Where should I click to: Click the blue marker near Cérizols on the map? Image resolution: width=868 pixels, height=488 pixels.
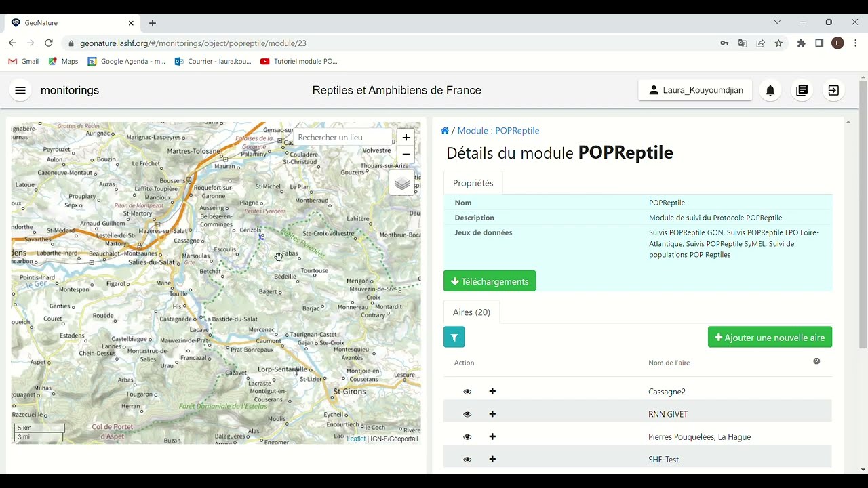(261, 237)
